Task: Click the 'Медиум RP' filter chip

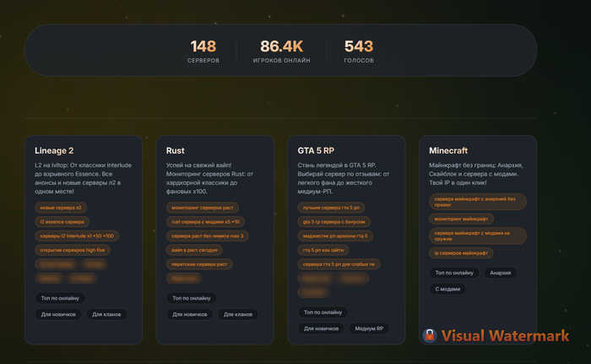Action: tap(369, 329)
